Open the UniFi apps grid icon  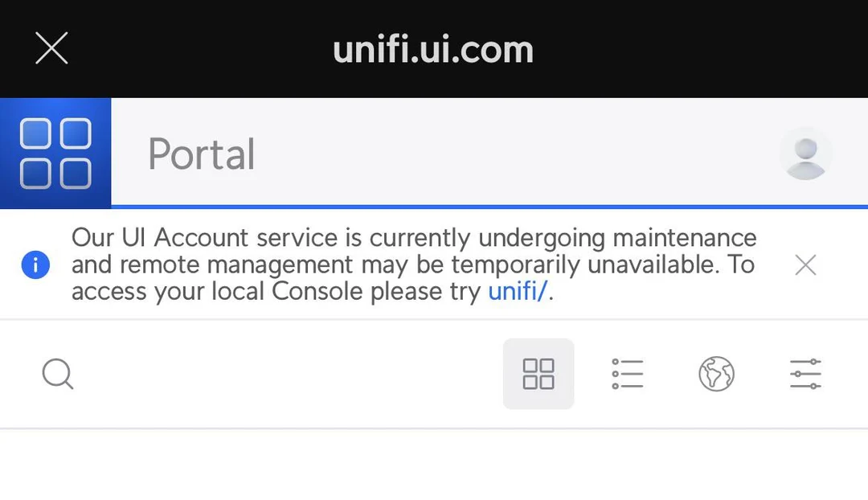55,153
